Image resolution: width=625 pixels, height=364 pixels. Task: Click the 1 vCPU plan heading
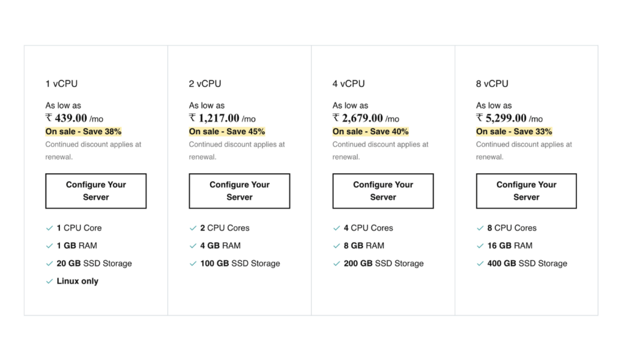click(x=61, y=84)
